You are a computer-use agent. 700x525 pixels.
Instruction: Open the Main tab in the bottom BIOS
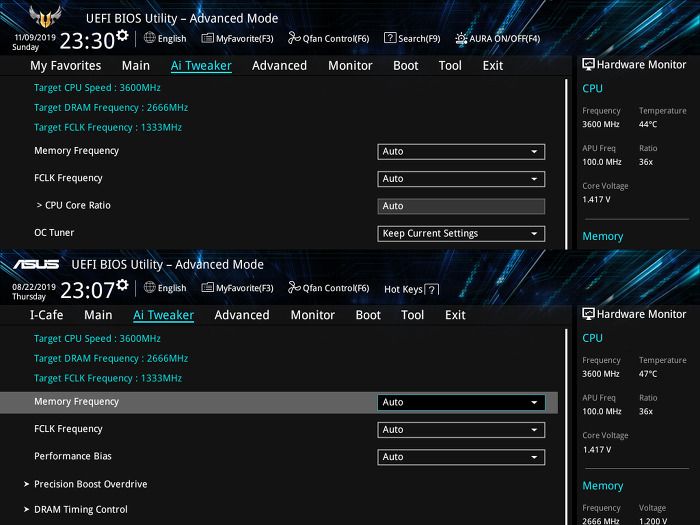tap(98, 315)
